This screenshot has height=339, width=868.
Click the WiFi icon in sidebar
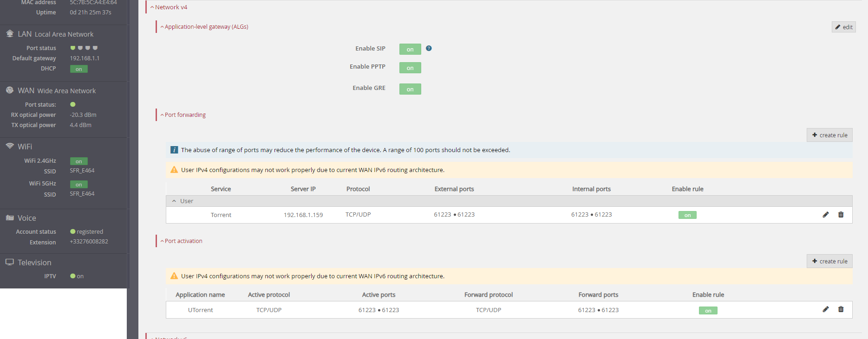(10, 146)
